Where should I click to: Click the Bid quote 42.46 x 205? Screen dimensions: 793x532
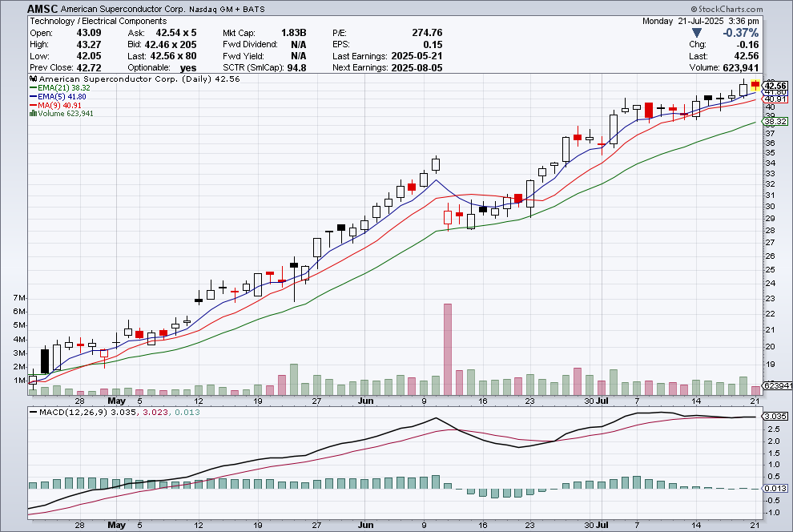(170, 45)
